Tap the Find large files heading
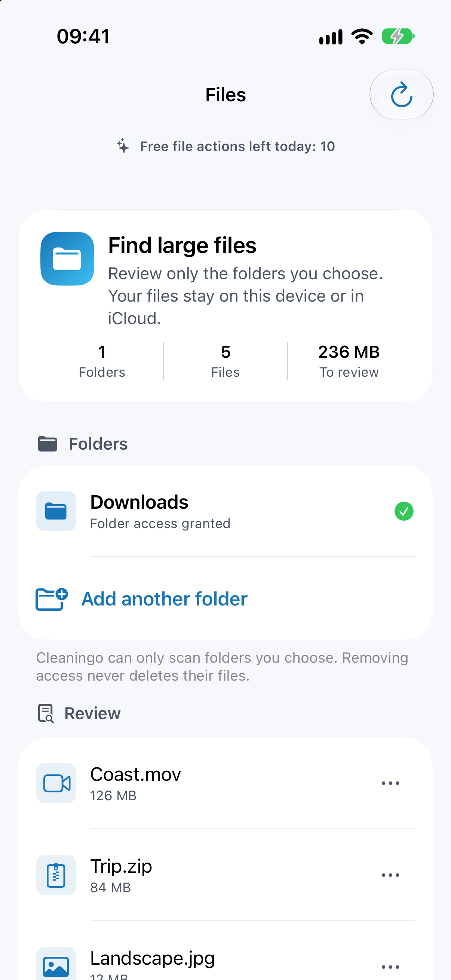Viewport: 451px width, 980px height. click(182, 246)
